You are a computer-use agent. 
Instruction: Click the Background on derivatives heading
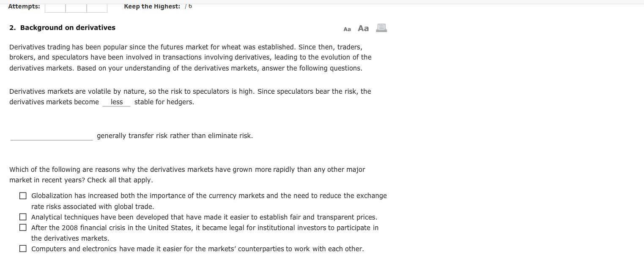click(62, 27)
